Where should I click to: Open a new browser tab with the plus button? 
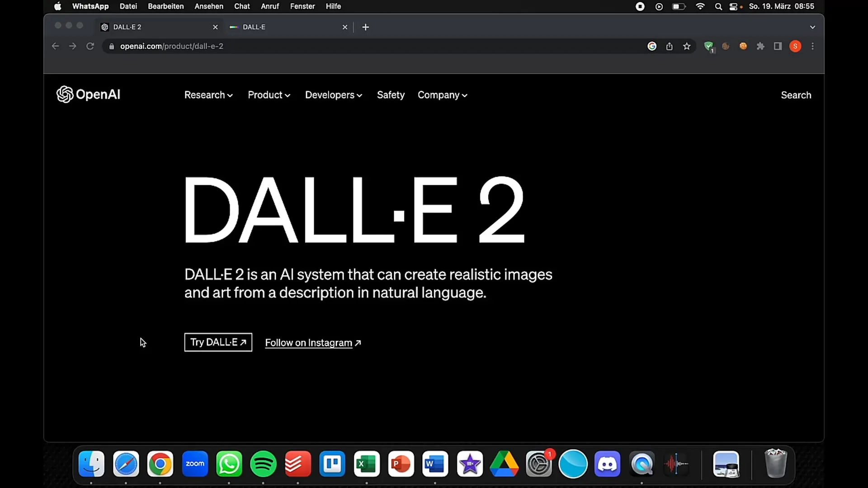(x=366, y=26)
